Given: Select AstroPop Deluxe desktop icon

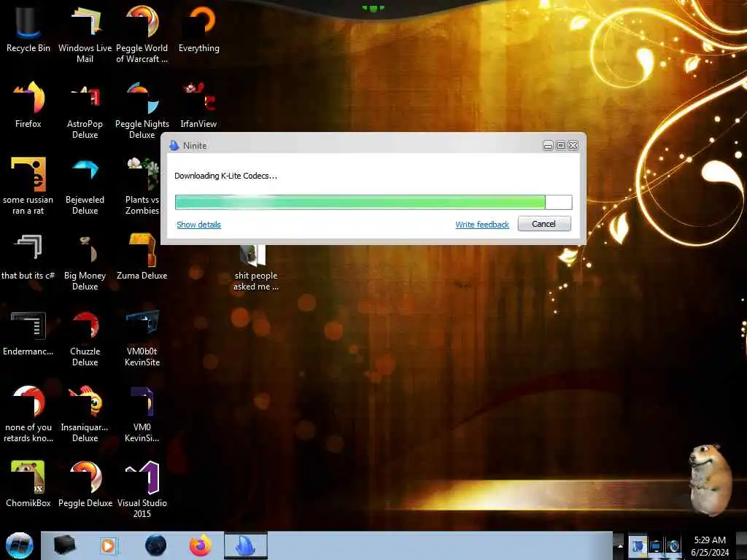Looking at the screenshot, I should click(x=85, y=110).
